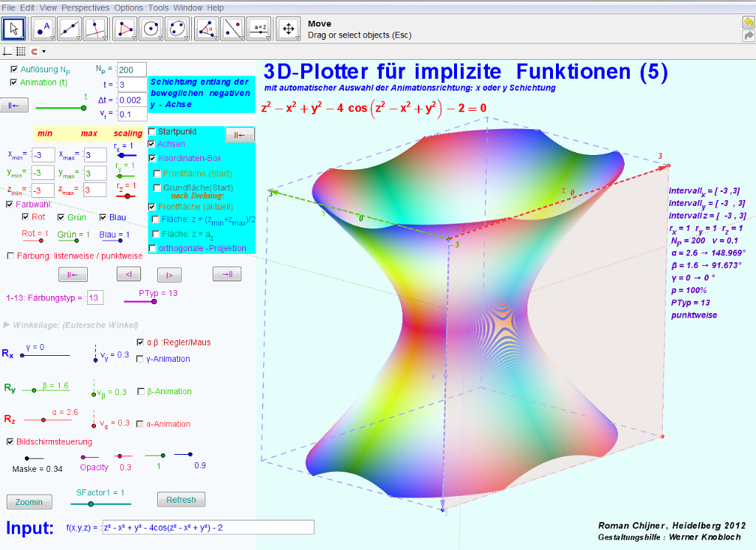Image resolution: width=756 pixels, height=550 pixels.
Task: Pick the Perpendicular Line tool
Action: coord(96,29)
